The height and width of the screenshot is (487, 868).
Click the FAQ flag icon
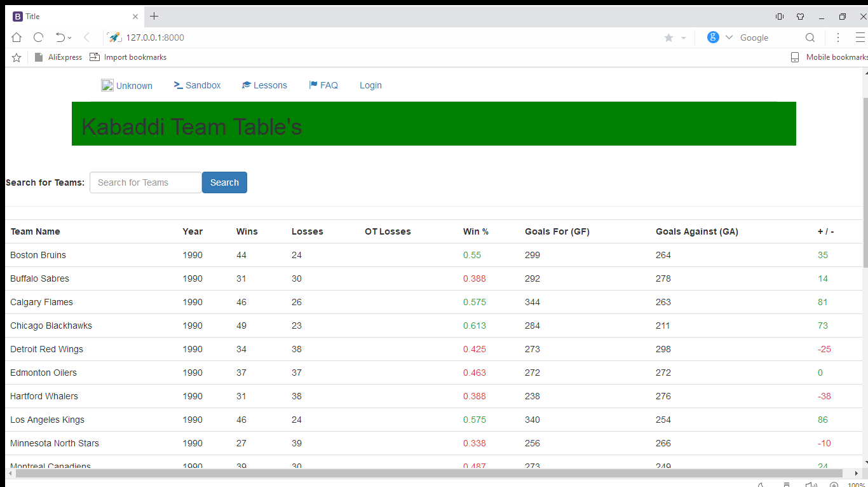click(x=312, y=85)
